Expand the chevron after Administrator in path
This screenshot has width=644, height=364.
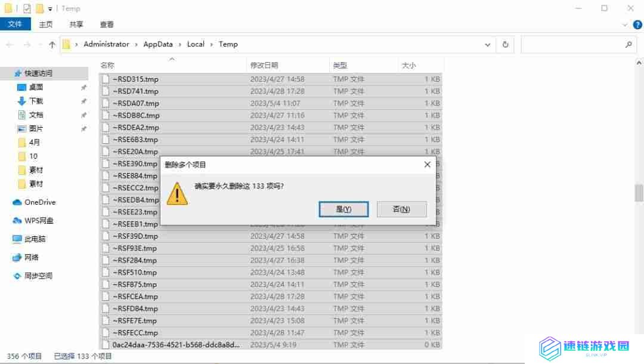[136, 44]
